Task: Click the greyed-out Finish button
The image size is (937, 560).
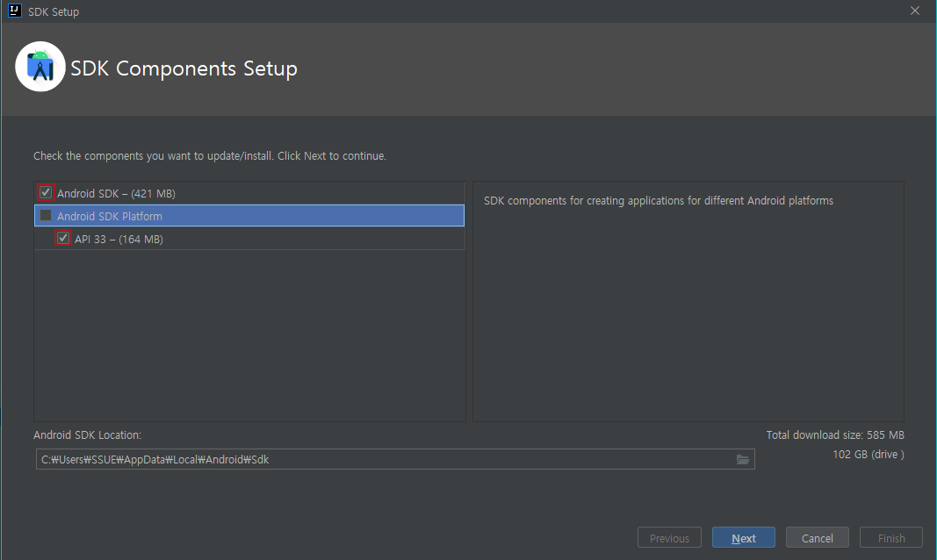Action: coord(891,538)
